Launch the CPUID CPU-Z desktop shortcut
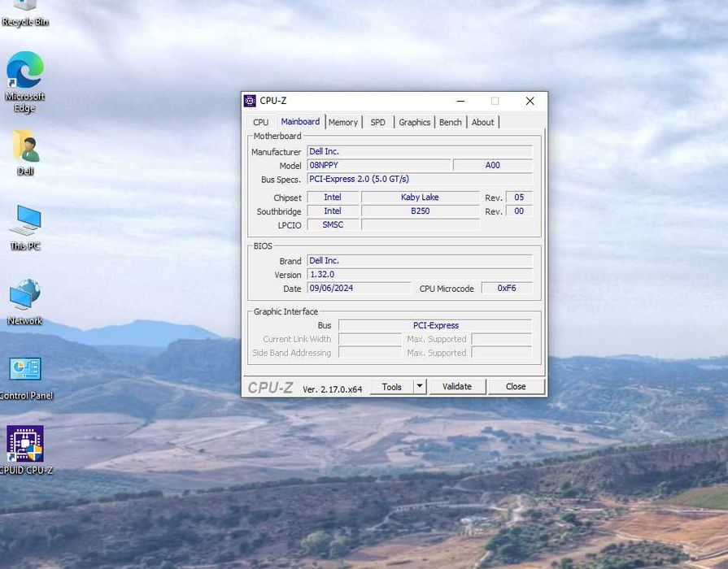Screen dimensions: 728x569 (25, 450)
